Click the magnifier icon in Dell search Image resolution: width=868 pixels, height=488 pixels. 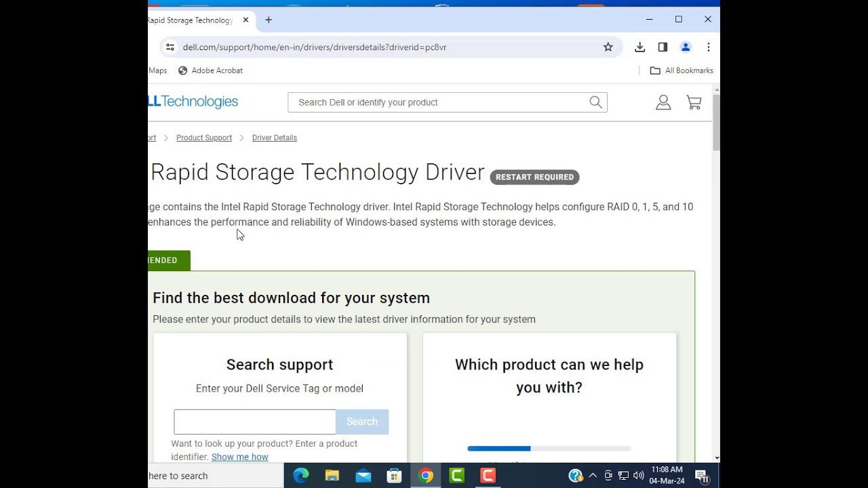point(595,102)
